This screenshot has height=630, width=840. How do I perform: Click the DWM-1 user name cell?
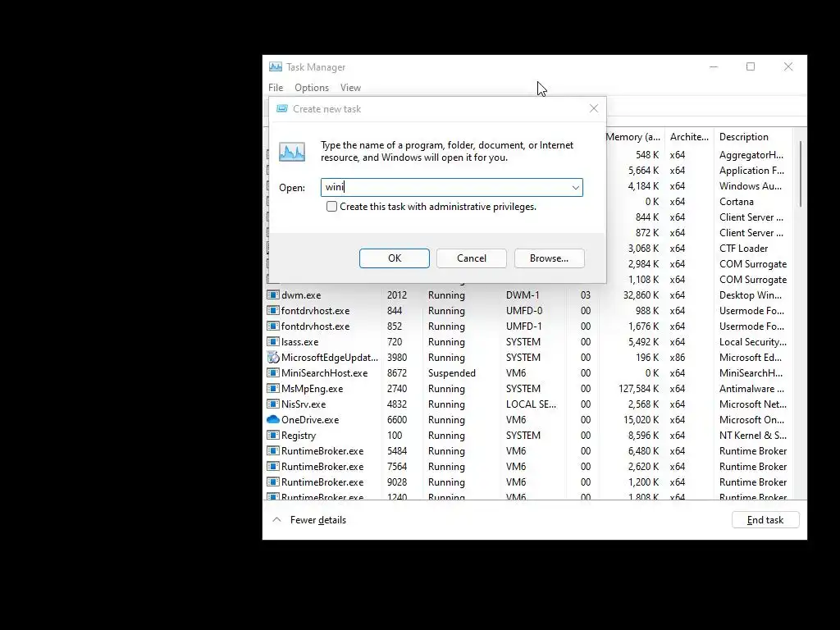click(523, 295)
